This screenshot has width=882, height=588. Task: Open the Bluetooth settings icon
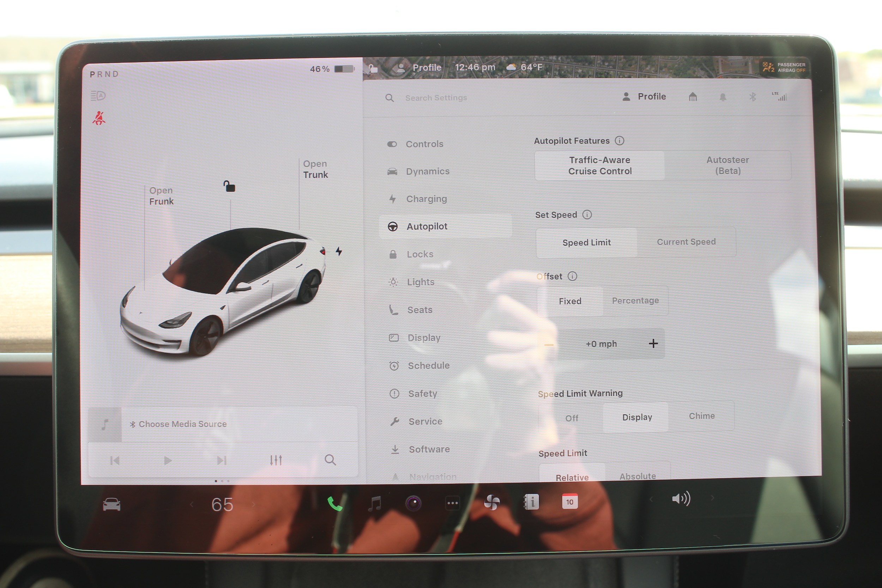coord(752,97)
